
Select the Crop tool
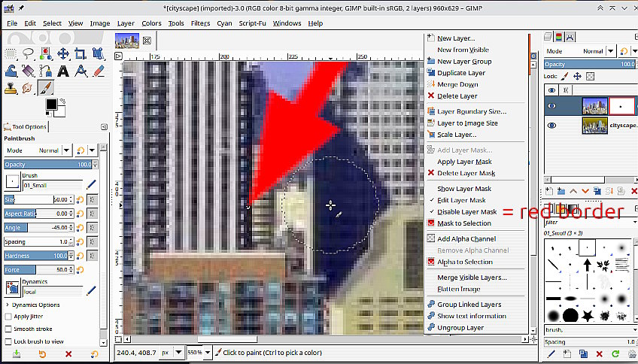tap(81, 53)
